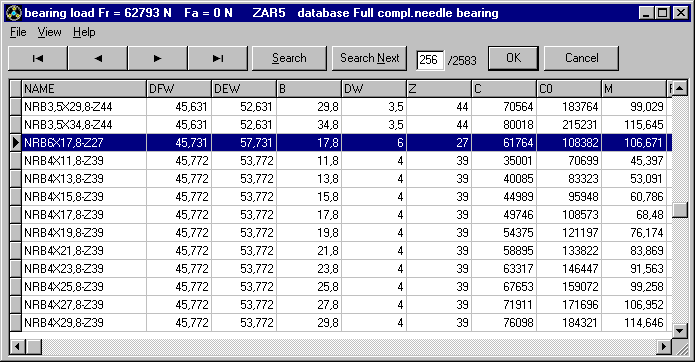Confirm selection with OK button
The image size is (695, 362).
[513, 58]
